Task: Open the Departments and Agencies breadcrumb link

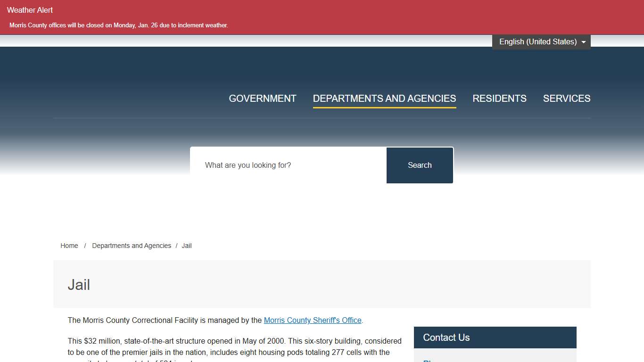Action: pos(132,246)
